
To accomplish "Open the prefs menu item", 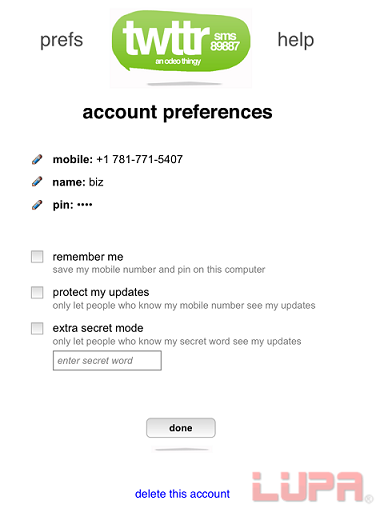I will [61, 40].
